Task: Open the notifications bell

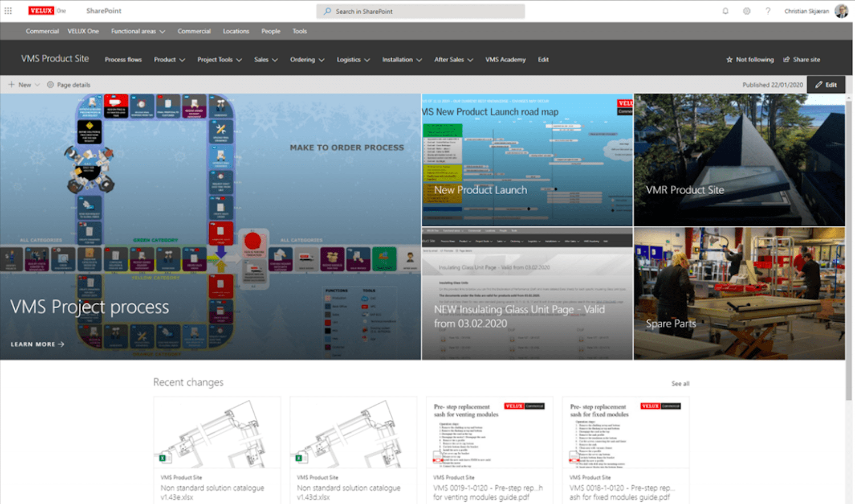Action: [726, 11]
